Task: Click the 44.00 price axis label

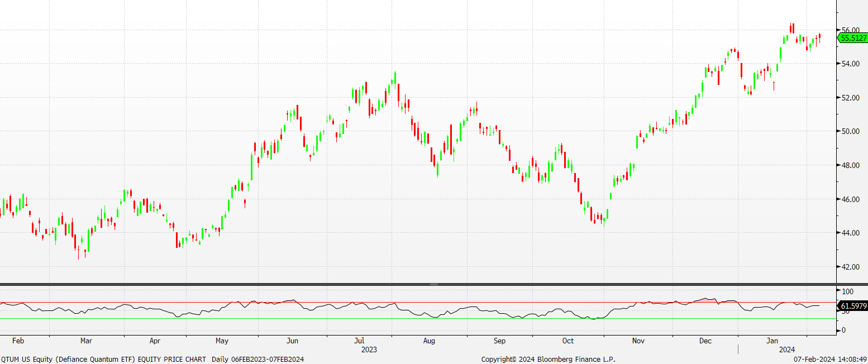Action: (x=850, y=233)
